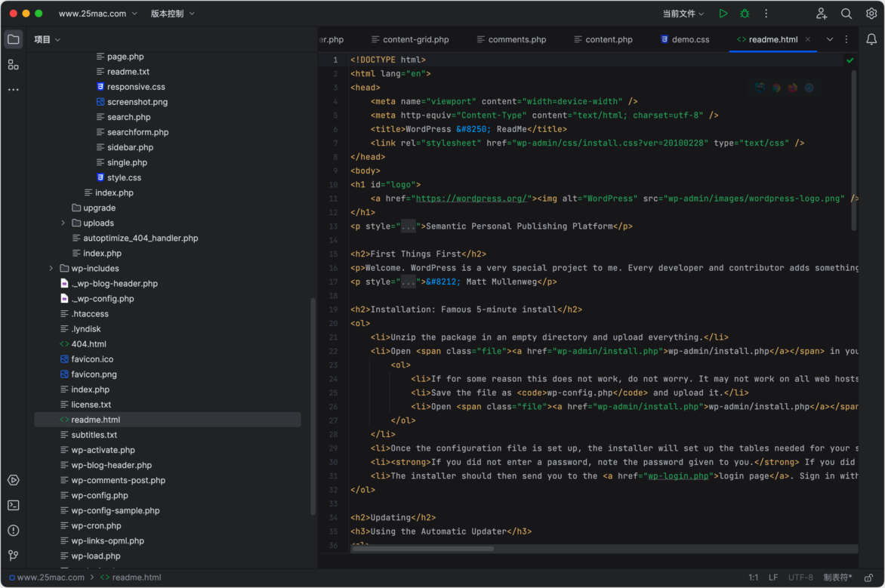The width and height of the screenshot is (885, 588).
Task: Open the Services tool window icon
Action: [x=14, y=480]
